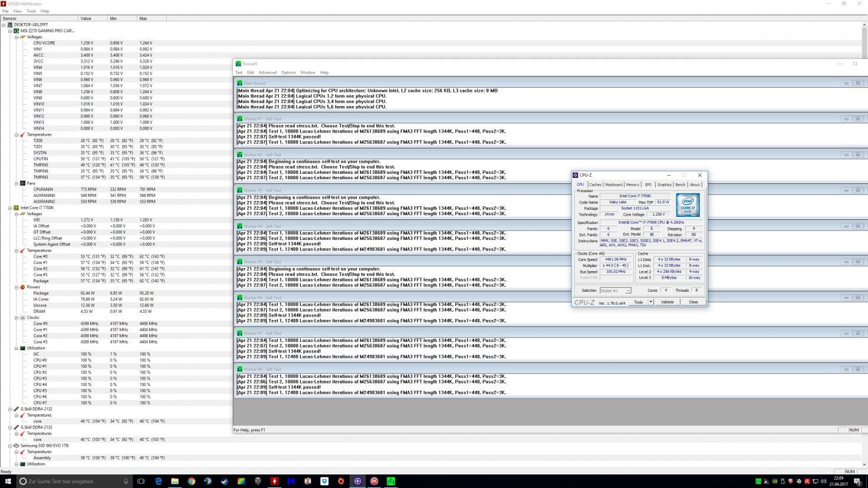Click Worker #8 window icon
Image resolution: width=868 pixels, height=488 pixels.
240,369
